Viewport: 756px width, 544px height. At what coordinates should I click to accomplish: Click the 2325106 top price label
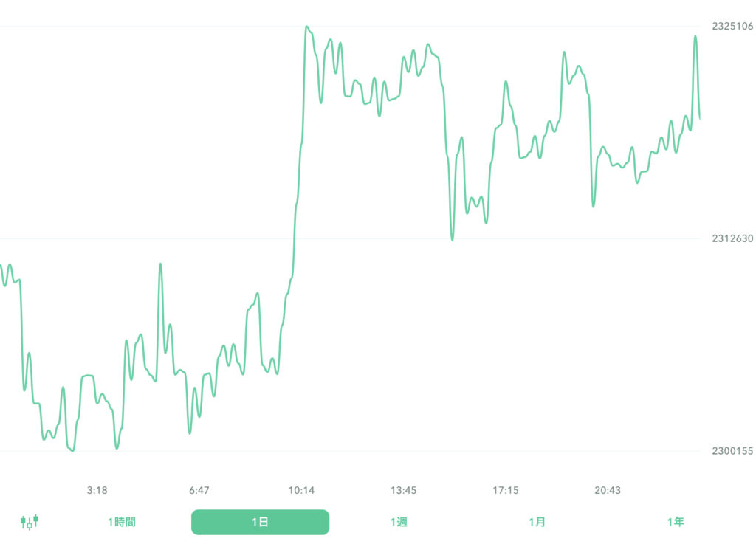pos(732,27)
